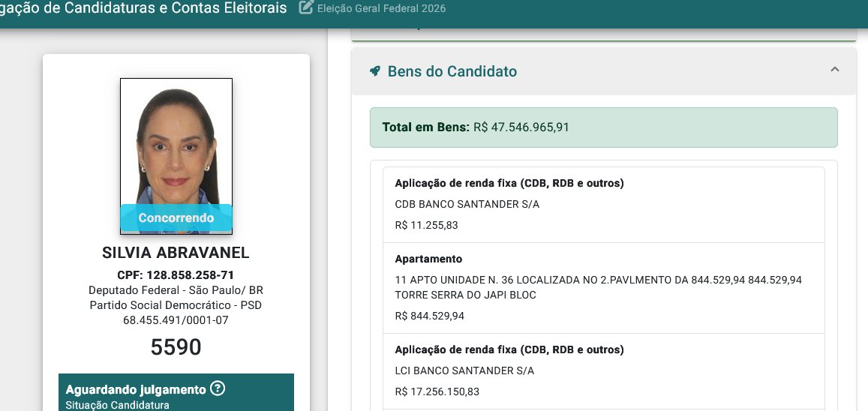Select the Eleição Geral Federal 2026 label

pyautogui.click(x=381, y=8)
